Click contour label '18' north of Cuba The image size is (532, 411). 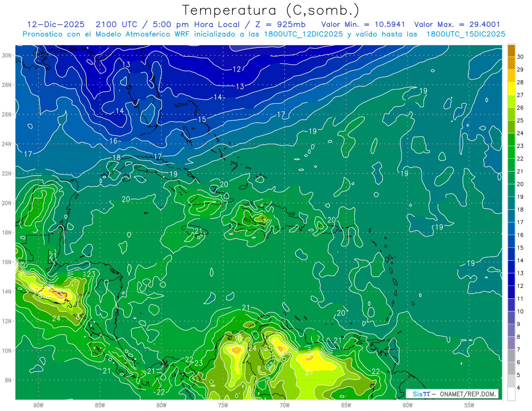coord(117,158)
